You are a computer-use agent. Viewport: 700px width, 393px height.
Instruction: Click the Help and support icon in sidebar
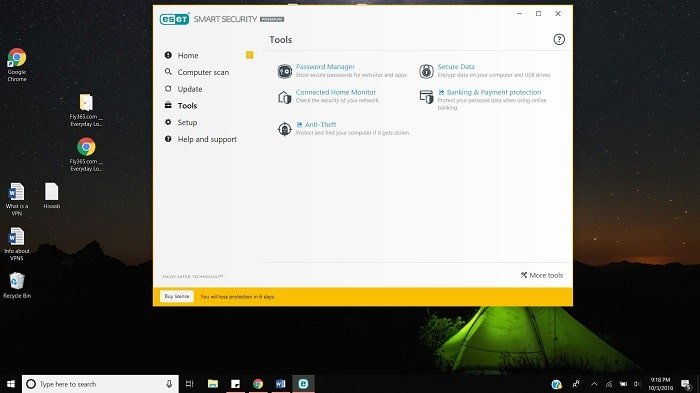click(168, 139)
